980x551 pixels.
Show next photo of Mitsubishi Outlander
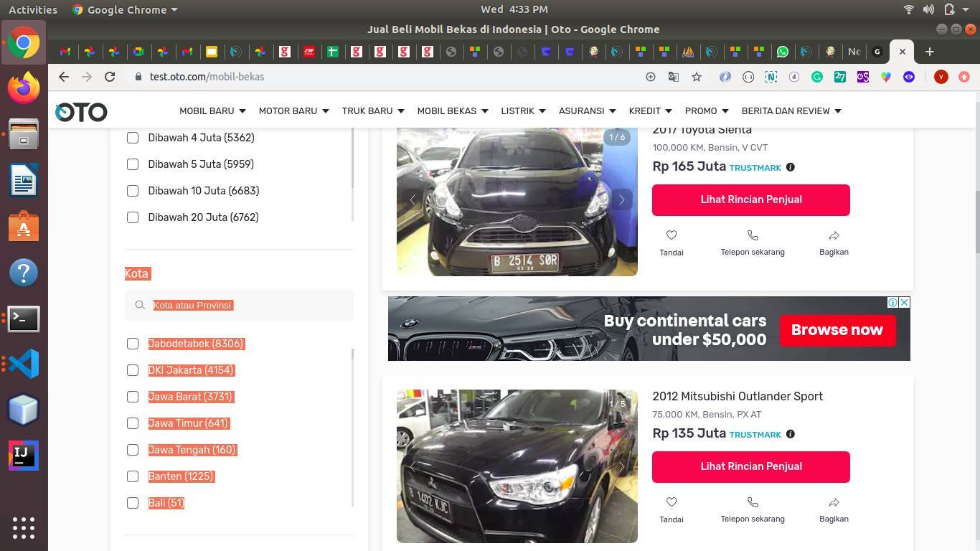click(621, 467)
